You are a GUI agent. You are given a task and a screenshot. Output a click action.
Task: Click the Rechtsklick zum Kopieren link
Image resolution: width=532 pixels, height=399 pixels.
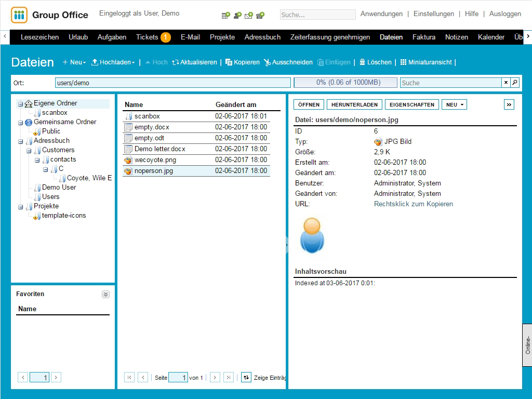[413, 204]
